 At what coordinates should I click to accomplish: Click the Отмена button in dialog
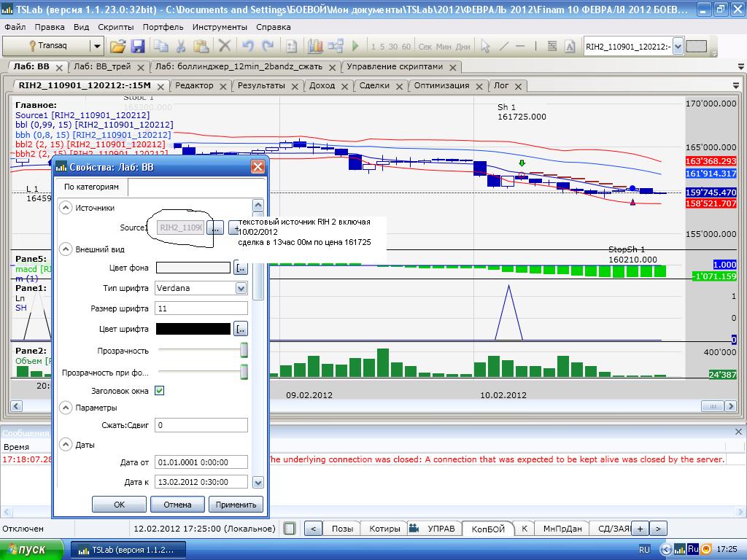point(177,504)
